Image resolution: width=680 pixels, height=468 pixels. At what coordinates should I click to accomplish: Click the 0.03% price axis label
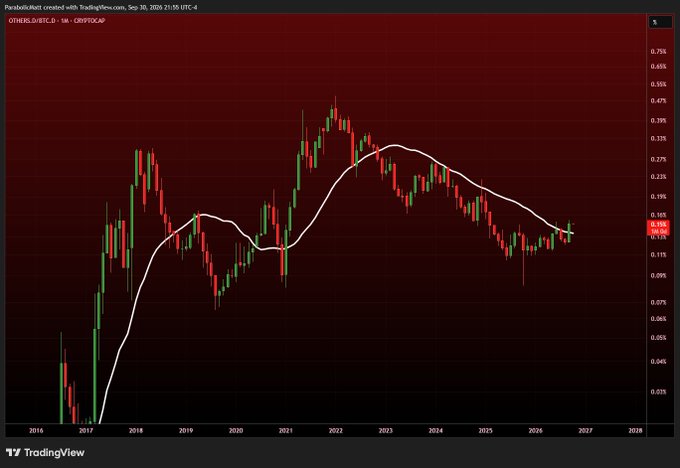coord(658,392)
